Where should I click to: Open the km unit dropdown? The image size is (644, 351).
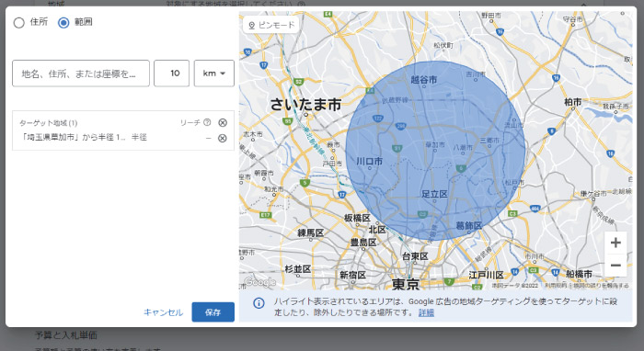[214, 74]
